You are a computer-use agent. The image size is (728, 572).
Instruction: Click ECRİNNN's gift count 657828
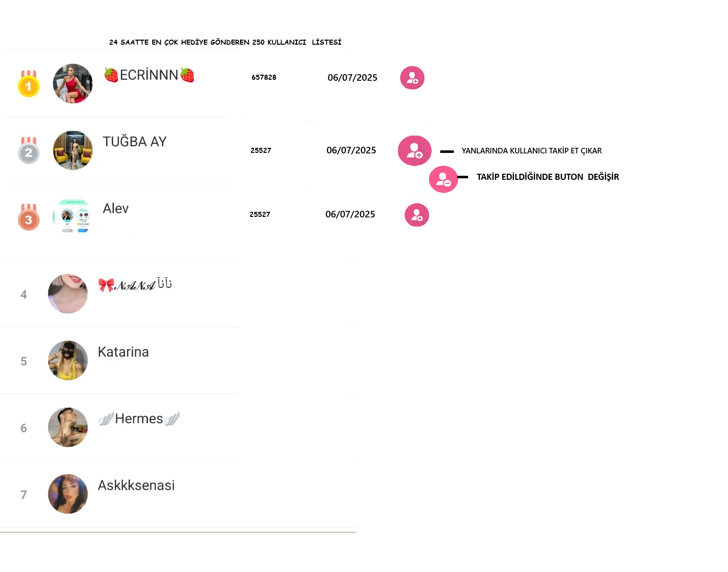click(x=264, y=77)
